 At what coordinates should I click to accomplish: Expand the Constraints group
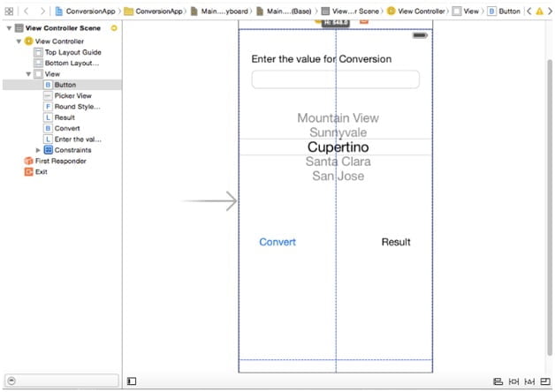tap(38, 150)
